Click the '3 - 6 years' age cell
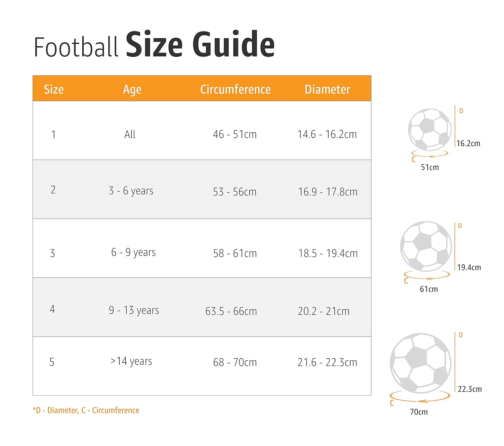 [x=131, y=191]
